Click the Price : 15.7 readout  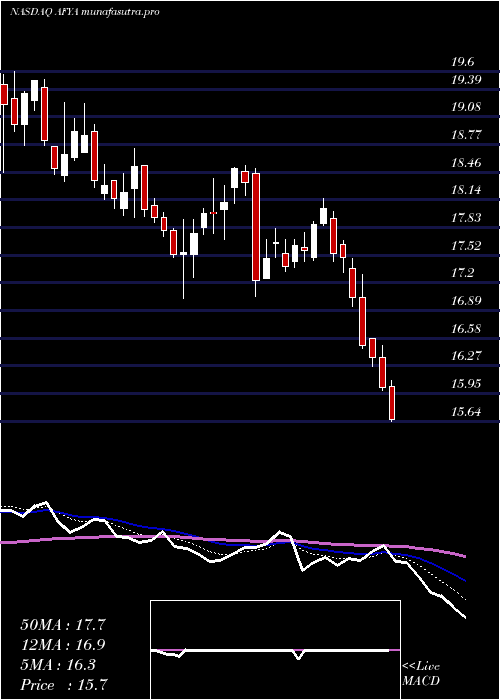(x=63, y=685)
